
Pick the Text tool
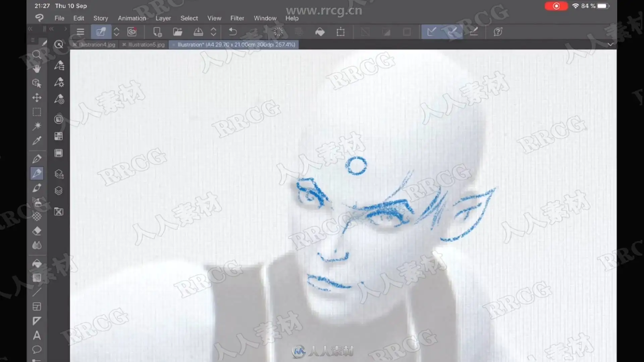(37, 335)
